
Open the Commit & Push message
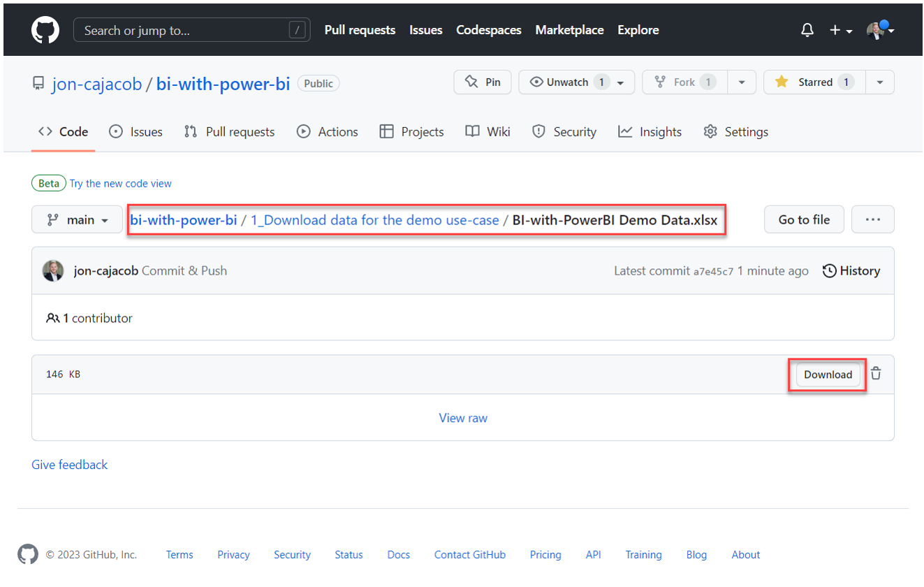[184, 270]
